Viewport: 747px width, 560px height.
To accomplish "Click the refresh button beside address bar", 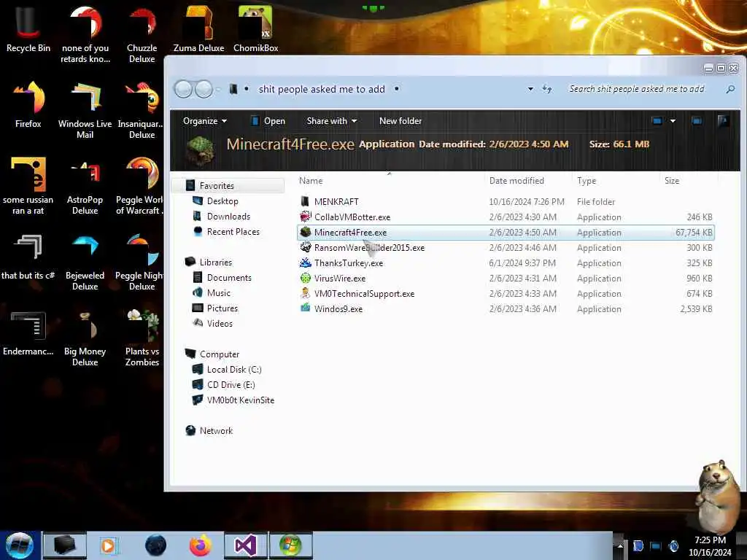I will (547, 88).
